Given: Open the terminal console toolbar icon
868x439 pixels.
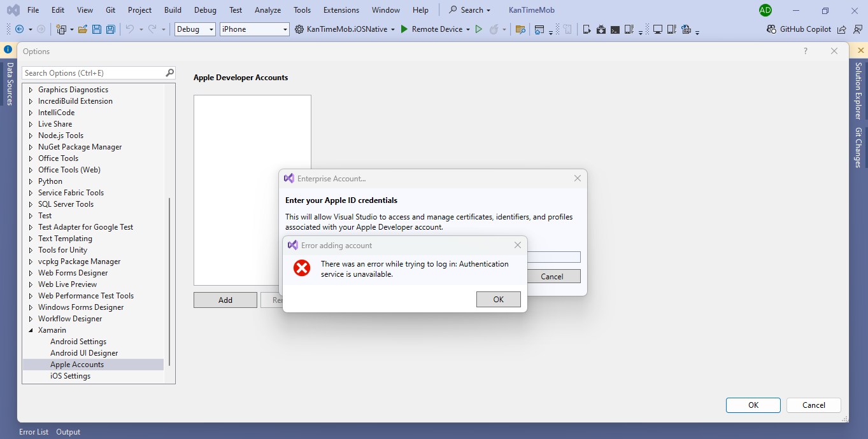Looking at the screenshot, I should coord(615,29).
